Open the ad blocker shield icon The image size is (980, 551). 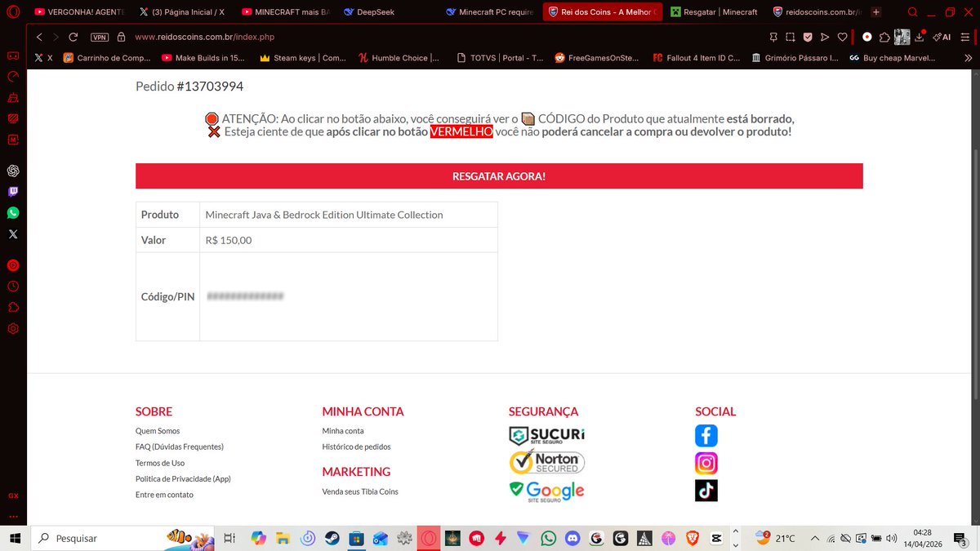pos(808,37)
